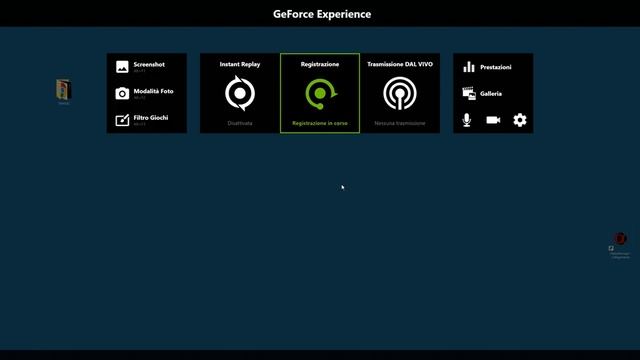This screenshot has height=360, width=640.
Task: Click the Galleria label
Action: (491, 93)
